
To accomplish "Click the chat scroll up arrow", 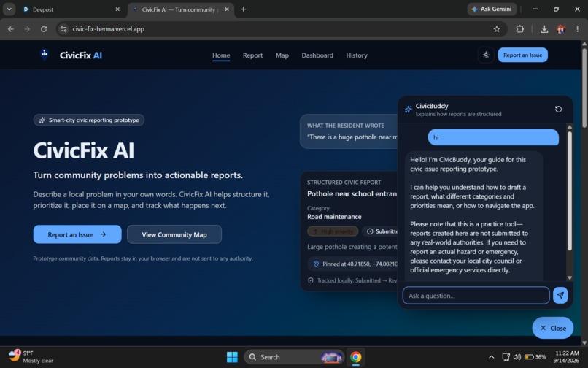I will 570,127.
